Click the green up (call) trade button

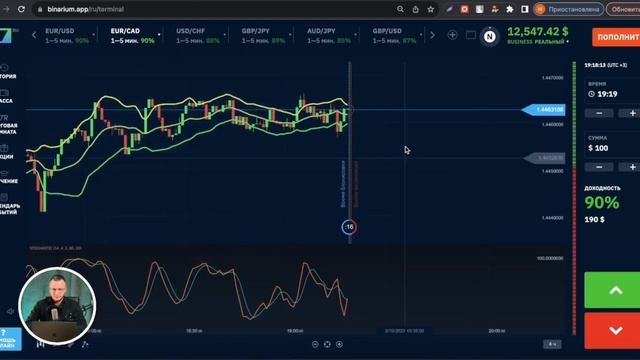[612, 290]
